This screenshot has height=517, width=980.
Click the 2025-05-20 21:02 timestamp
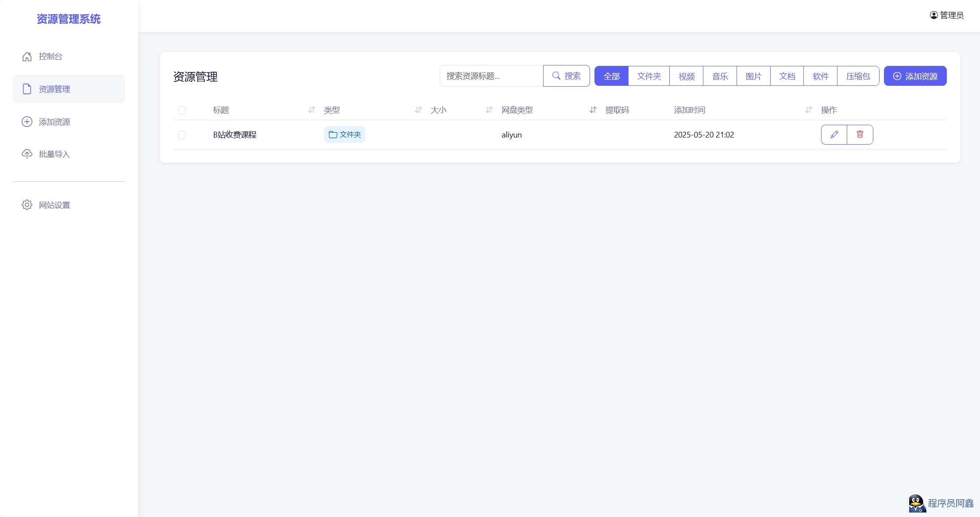click(x=704, y=135)
